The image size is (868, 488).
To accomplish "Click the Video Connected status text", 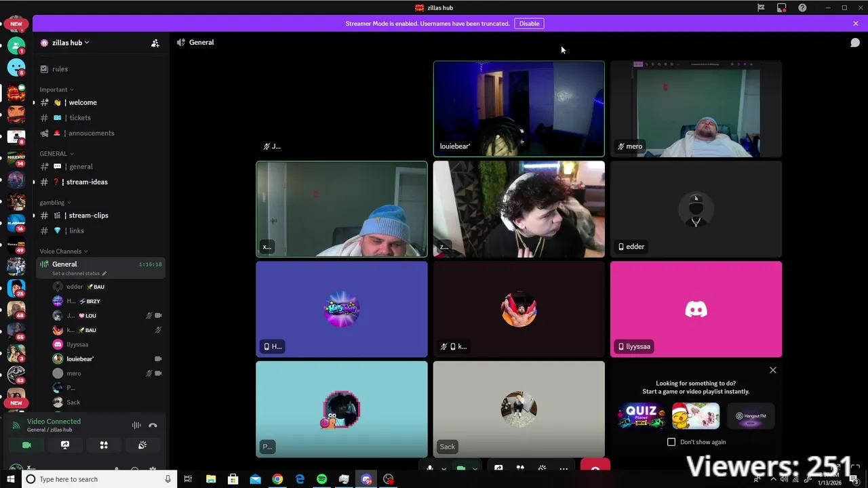I will pos(54,422).
